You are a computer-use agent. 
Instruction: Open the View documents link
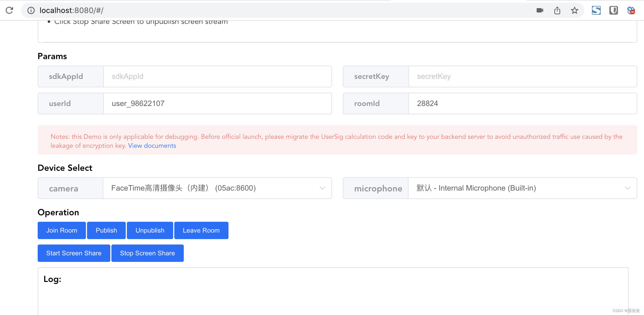click(x=152, y=146)
